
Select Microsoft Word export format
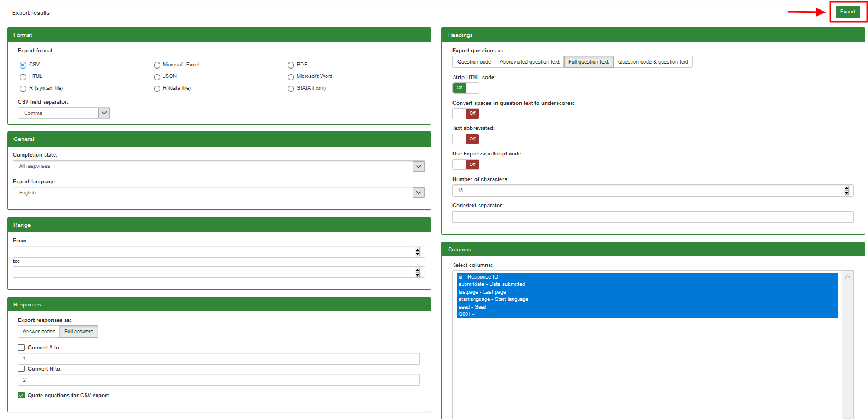291,77
